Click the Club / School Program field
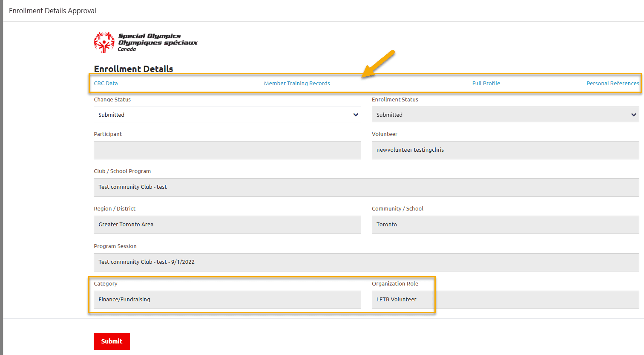The width and height of the screenshot is (644, 355). [x=366, y=187]
